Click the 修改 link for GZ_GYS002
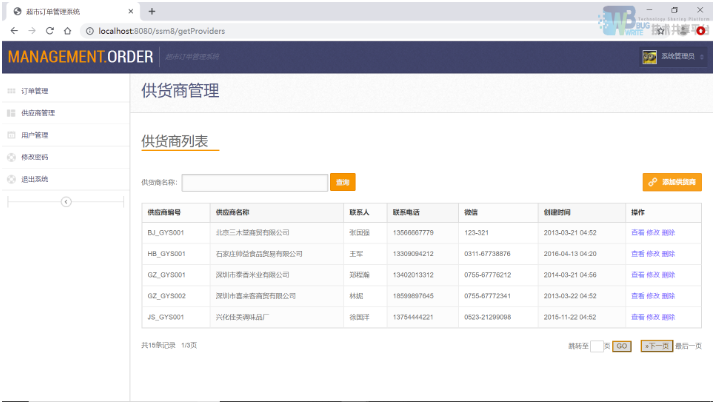The width and height of the screenshot is (716, 406). click(653, 296)
